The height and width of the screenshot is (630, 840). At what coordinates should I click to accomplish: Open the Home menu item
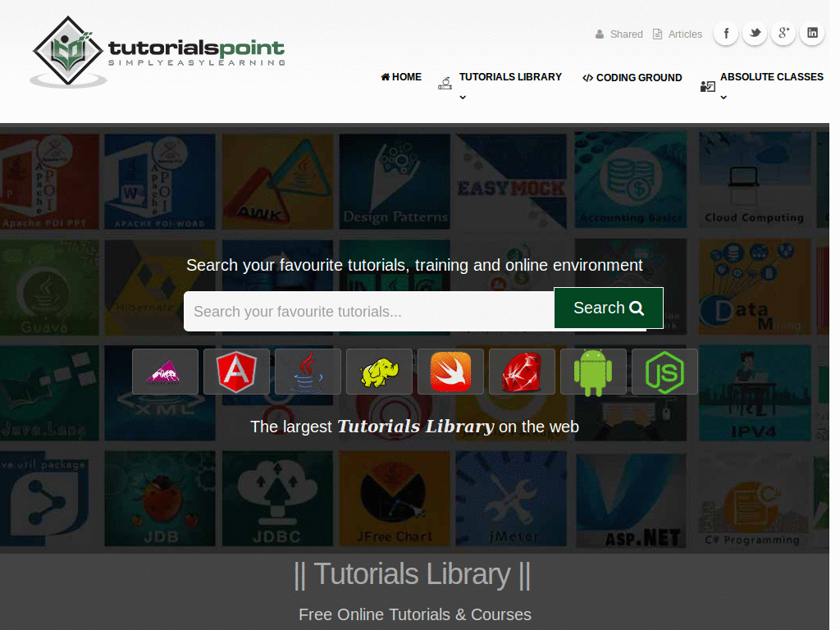click(401, 77)
